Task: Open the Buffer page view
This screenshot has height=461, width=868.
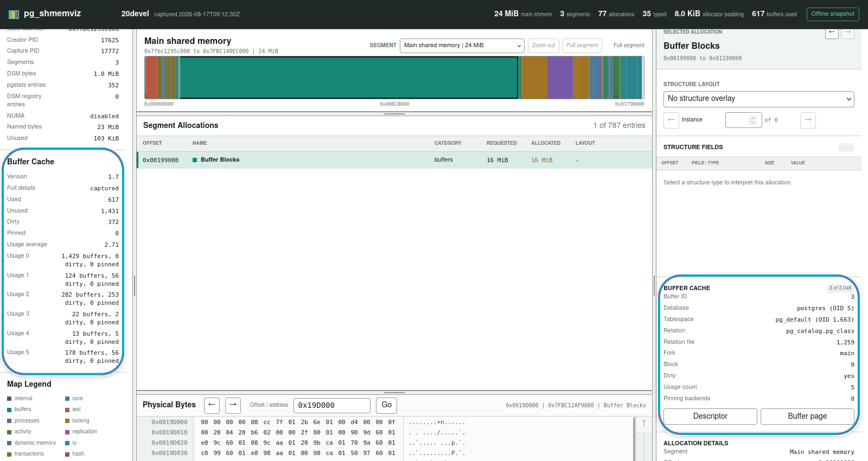Action: (807, 417)
